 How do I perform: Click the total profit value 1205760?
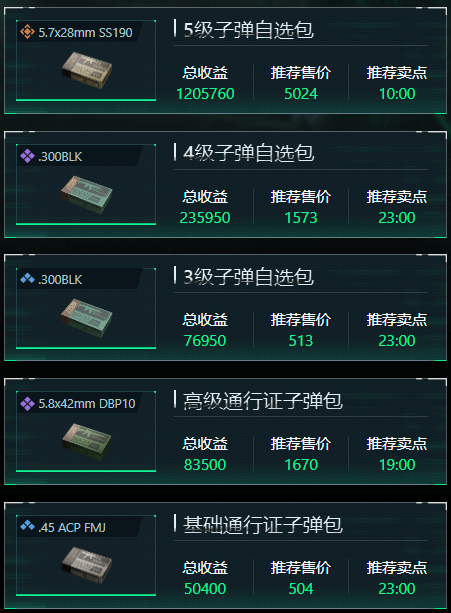[x=205, y=94]
